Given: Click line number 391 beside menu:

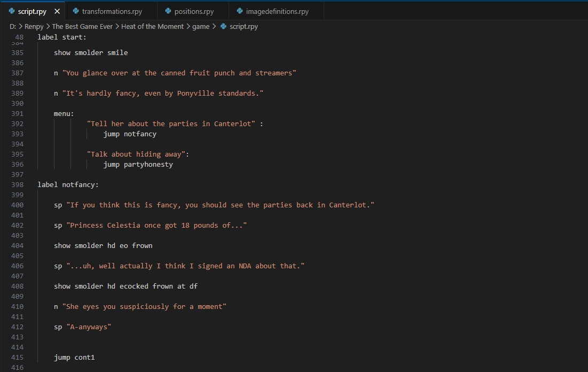Looking at the screenshot, I should pos(17,113).
